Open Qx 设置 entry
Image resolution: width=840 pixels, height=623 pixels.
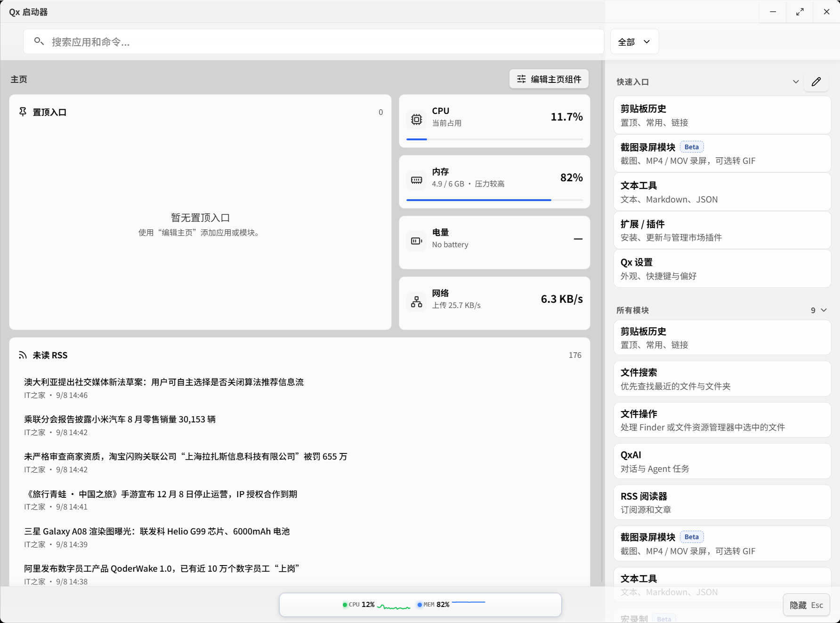coord(722,268)
